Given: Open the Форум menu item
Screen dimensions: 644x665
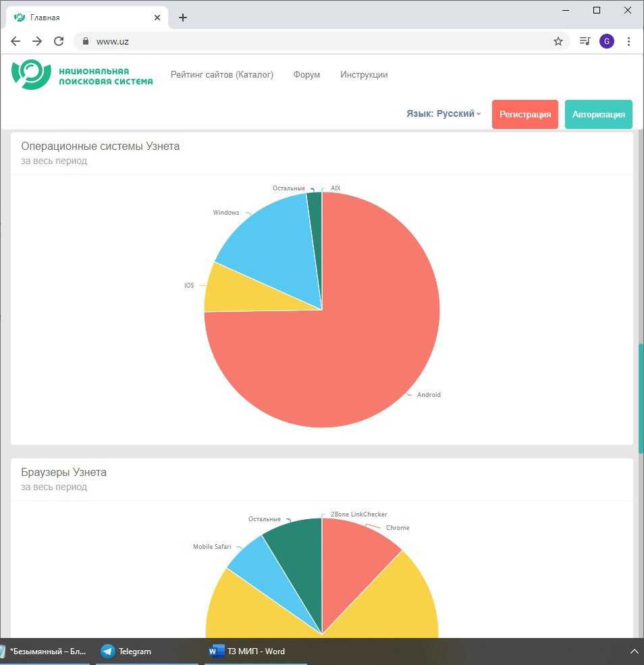Looking at the screenshot, I should [306, 75].
